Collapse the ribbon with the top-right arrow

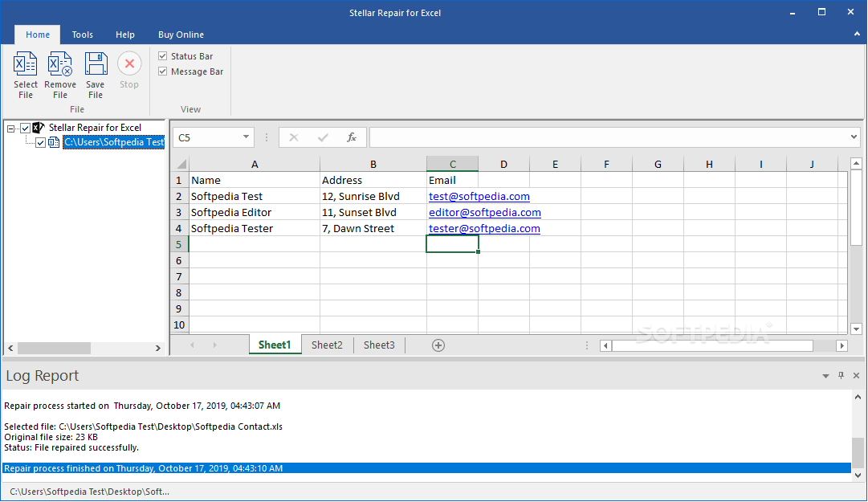[857, 35]
